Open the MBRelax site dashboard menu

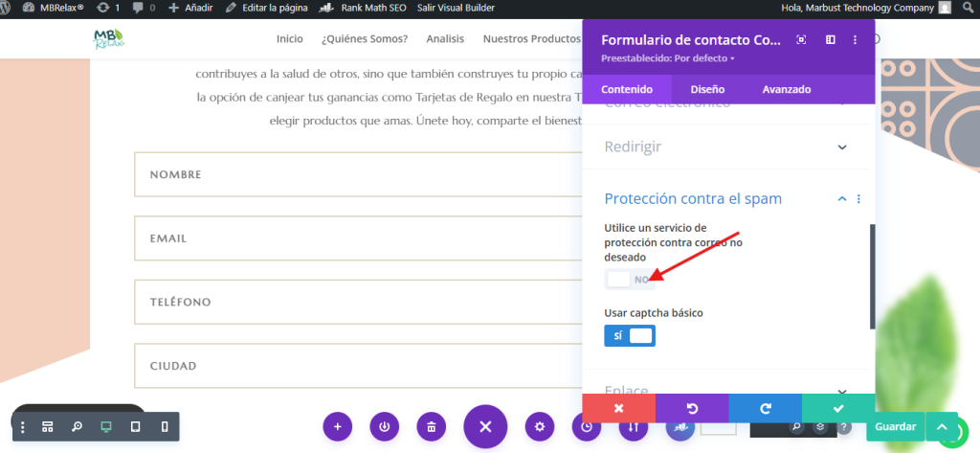[x=54, y=8]
